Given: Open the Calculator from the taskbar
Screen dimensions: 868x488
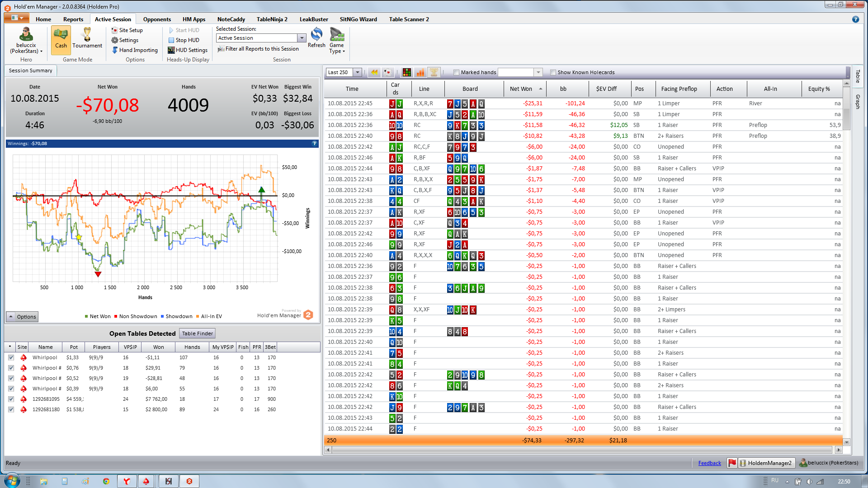Looking at the screenshot, I should tap(65, 481).
